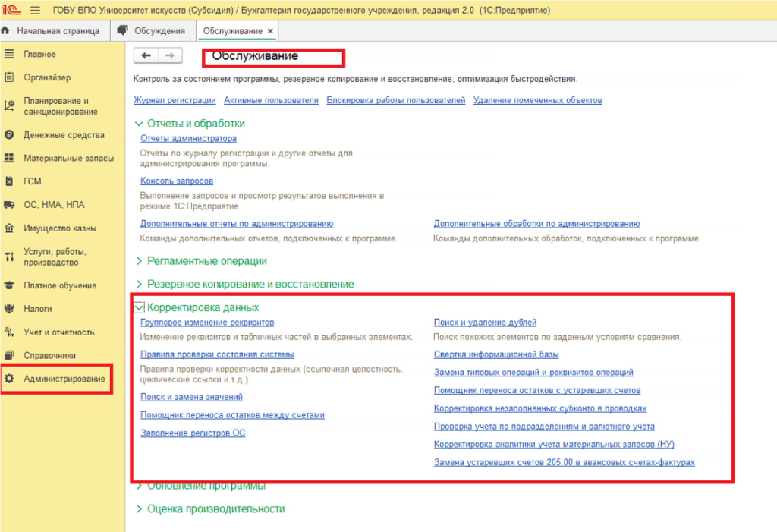Close the Обслуживание tab
This screenshot has width=777, height=532.
click(271, 31)
